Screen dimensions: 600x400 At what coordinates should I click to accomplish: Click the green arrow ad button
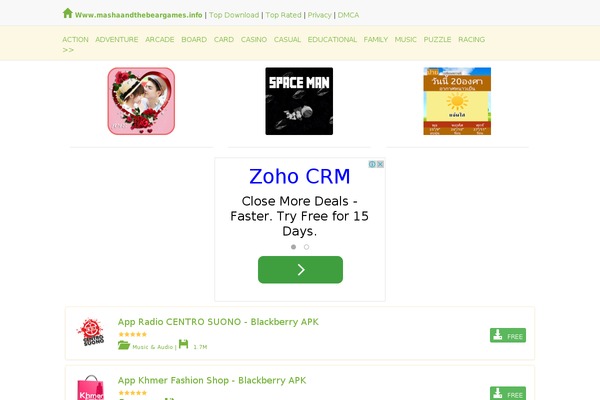pos(300,270)
